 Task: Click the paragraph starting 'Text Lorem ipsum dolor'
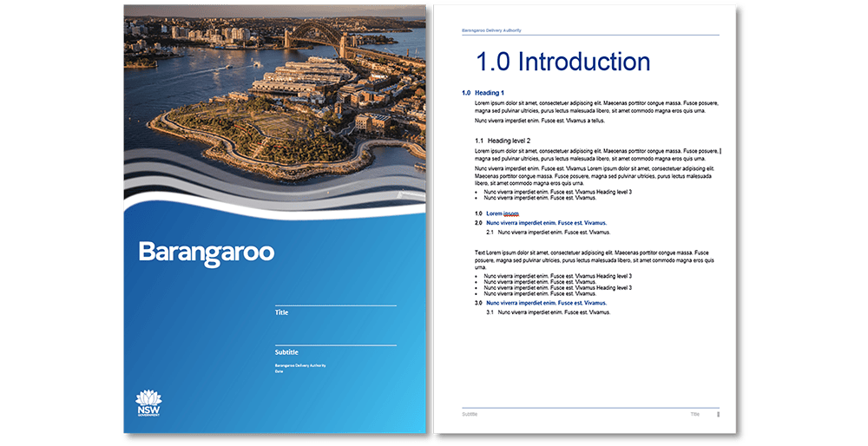(x=595, y=260)
